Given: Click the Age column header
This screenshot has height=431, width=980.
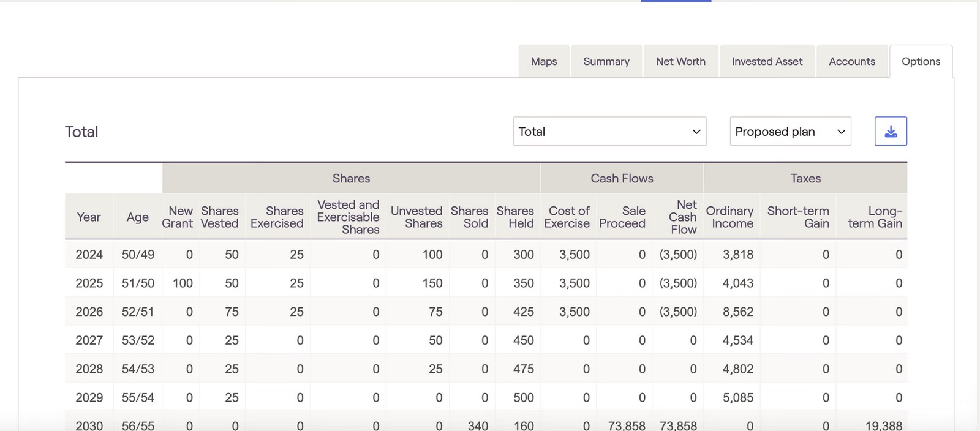Looking at the screenshot, I should [137, 217].
